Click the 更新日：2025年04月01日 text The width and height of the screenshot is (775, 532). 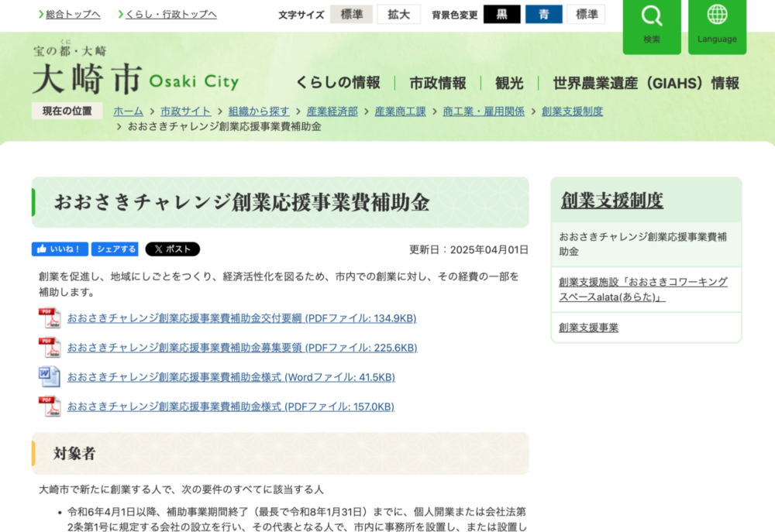click(x=469, y=249)
